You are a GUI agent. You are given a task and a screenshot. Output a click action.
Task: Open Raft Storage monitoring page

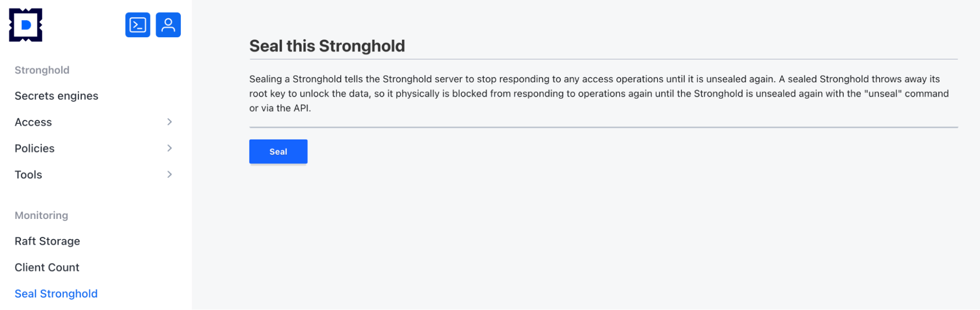pos(47,241)
